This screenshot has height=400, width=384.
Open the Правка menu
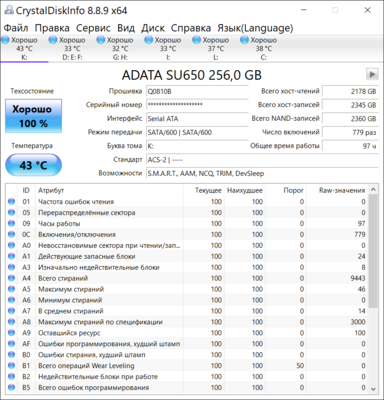point(52,28)
